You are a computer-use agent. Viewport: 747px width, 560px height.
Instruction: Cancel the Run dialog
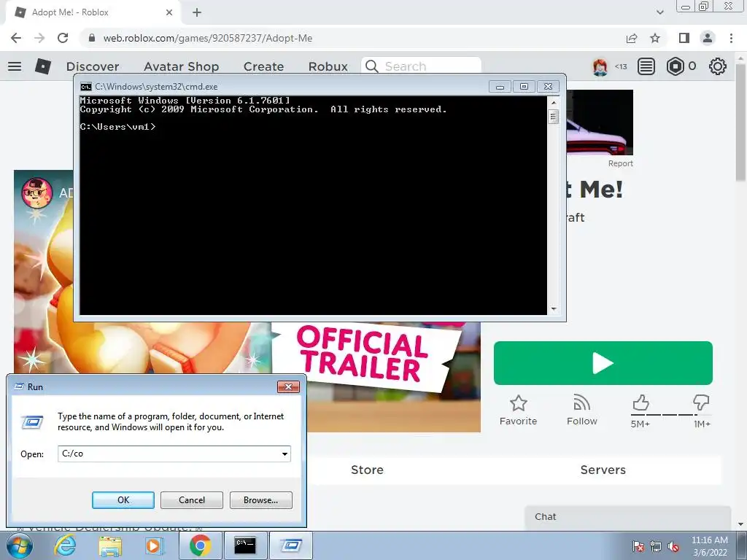(192, 500)
